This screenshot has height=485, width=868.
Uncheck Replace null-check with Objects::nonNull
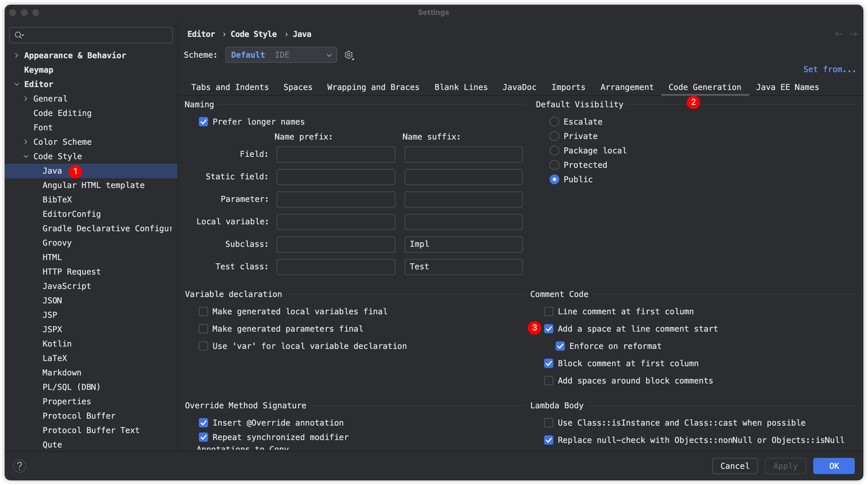coord(549,440)
